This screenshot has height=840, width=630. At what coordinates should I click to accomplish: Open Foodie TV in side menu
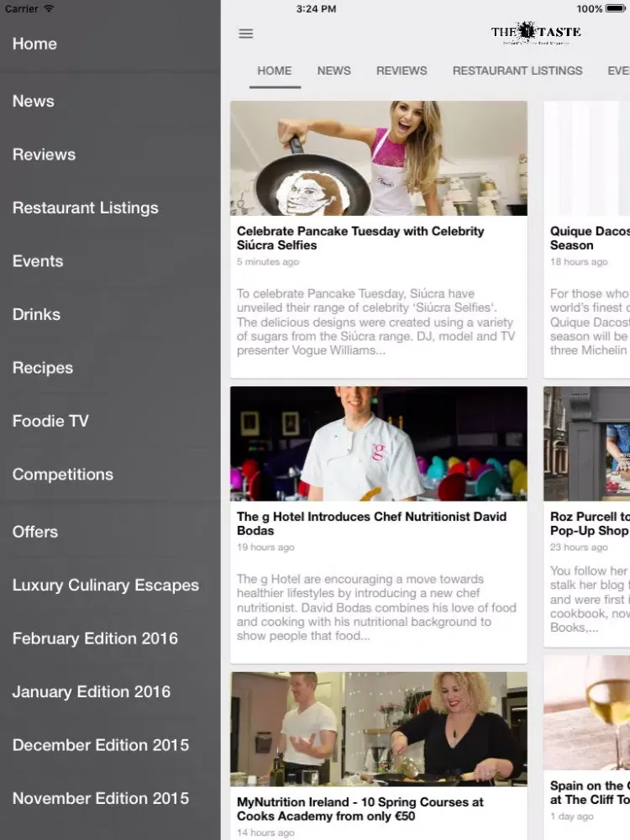tap(50, 421)
